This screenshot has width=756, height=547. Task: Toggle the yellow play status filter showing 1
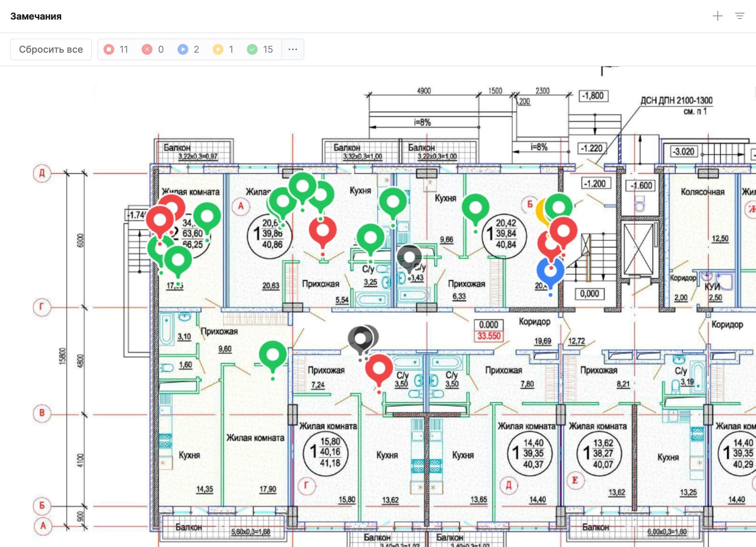pos(223,49)
